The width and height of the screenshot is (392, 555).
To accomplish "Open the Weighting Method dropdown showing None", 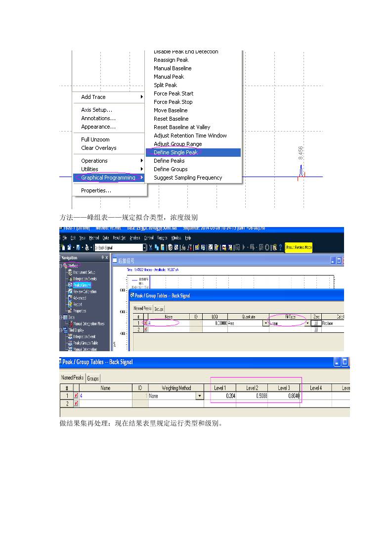I will [200, 396].
